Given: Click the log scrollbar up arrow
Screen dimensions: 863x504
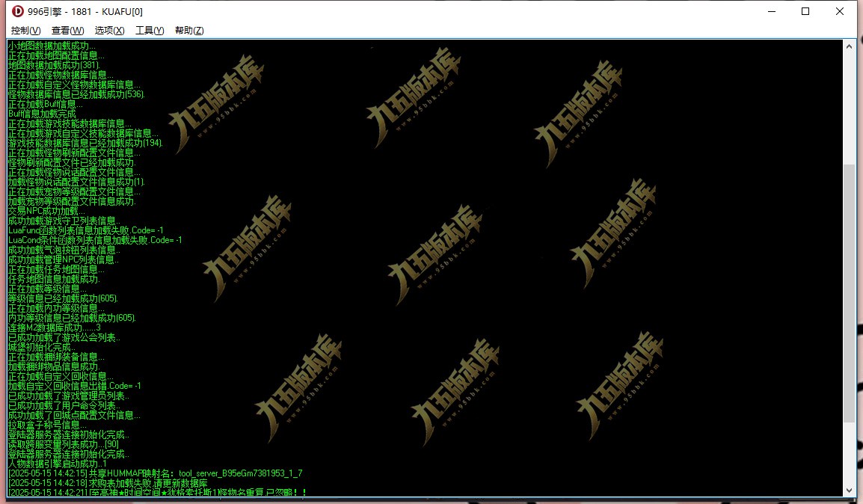Looking at the screenshot, I should pyautogui.click(x=850, y=47).
